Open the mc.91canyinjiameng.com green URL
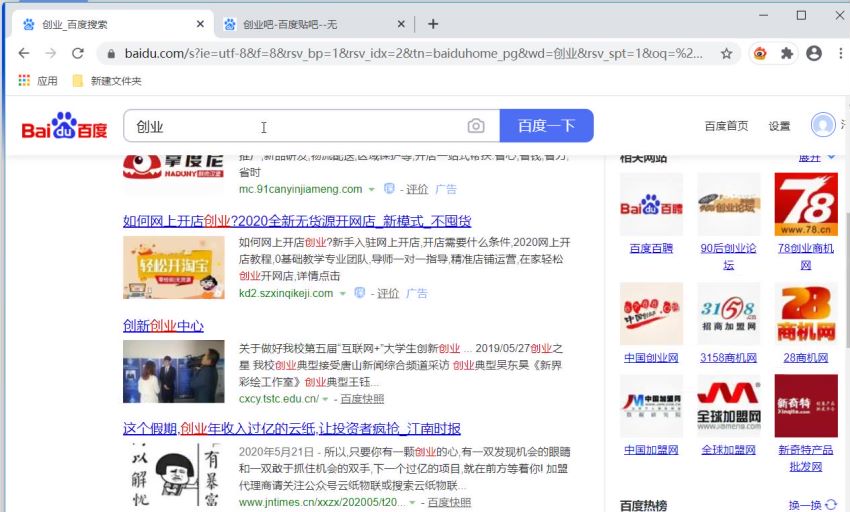This screenshot has width=850, height=512. coord(300,189)
